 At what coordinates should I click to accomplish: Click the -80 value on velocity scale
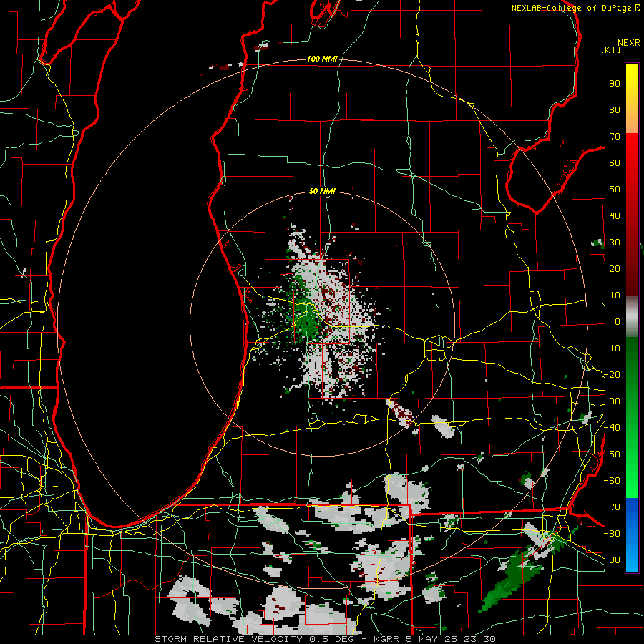(x=612, y=534)
